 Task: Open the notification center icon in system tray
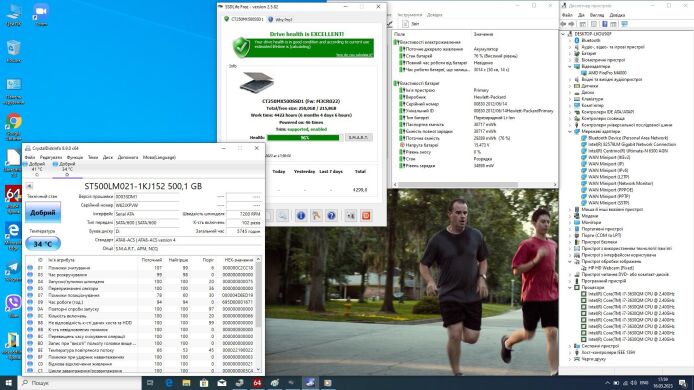[x=682, y=383]
